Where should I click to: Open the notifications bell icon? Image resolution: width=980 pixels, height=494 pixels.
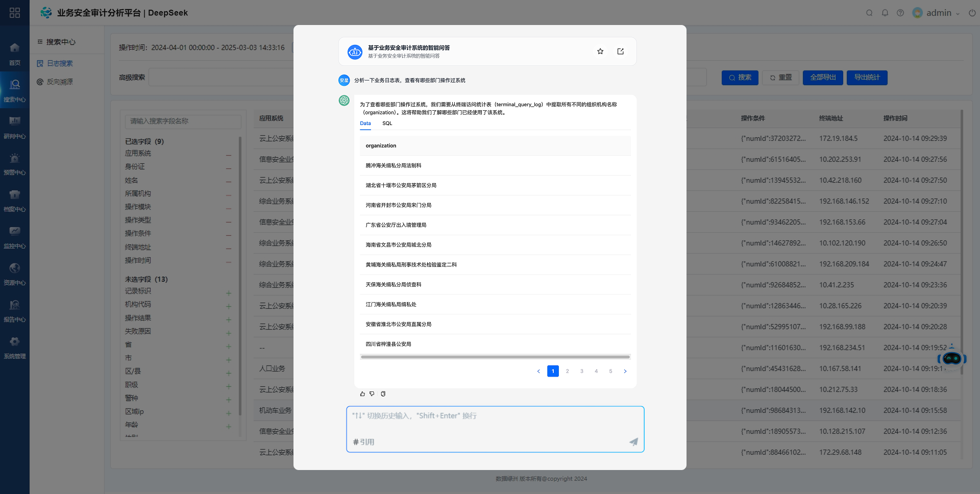[x=885, y=13]
